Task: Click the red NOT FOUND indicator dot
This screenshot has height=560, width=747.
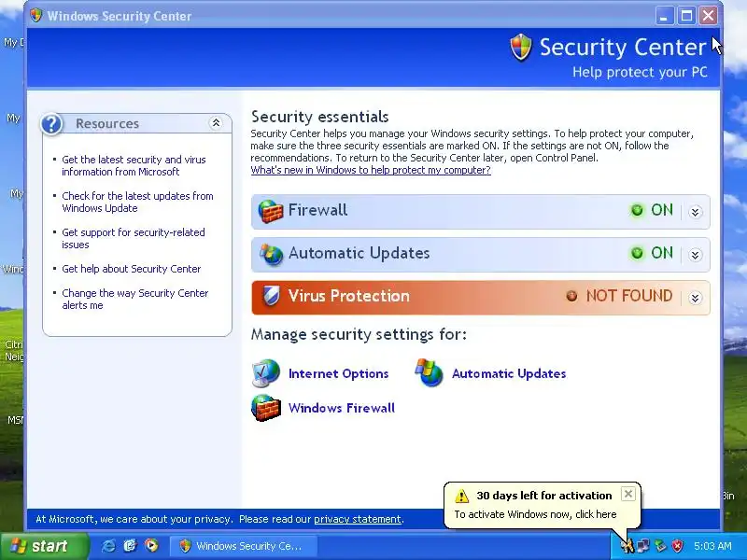Action: tap(571, 296)
